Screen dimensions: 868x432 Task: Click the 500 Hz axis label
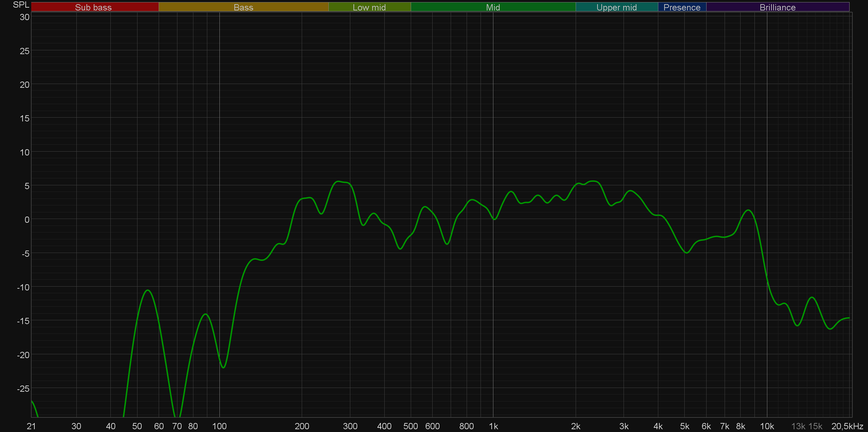point(410,426)
